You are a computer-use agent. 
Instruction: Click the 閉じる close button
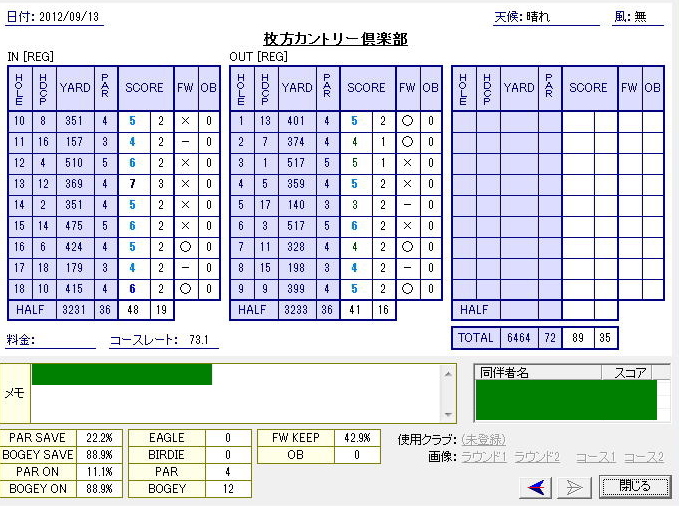[x=634, y=486]
